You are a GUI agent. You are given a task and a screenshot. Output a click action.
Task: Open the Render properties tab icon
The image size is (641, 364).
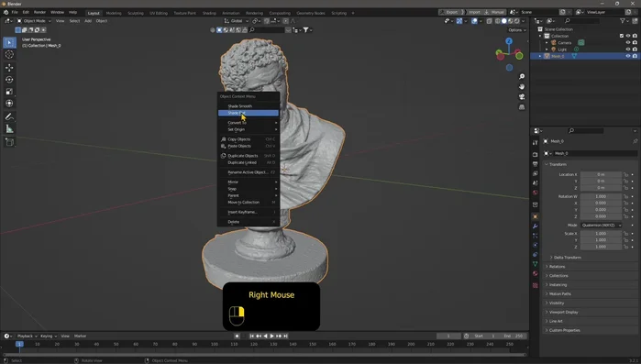(536, 154)
